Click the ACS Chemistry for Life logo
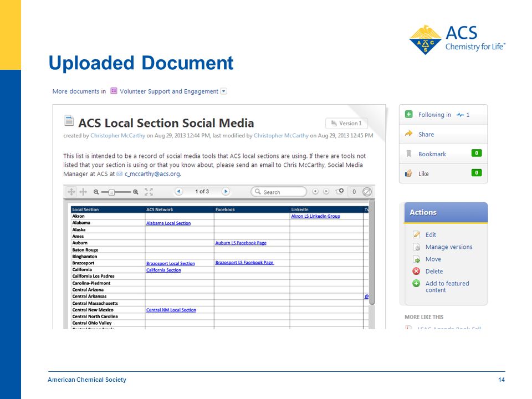Viewport: 532px width, 399px height. click(x=457, y=39)
